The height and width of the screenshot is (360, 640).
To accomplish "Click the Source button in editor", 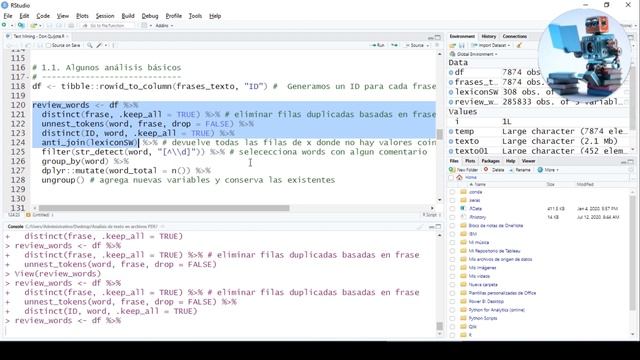I will pos(415,45).
